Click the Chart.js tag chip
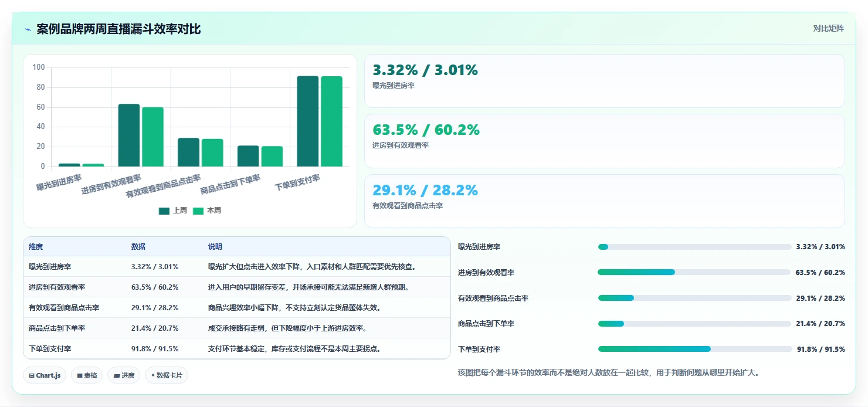 coord(45,375)
